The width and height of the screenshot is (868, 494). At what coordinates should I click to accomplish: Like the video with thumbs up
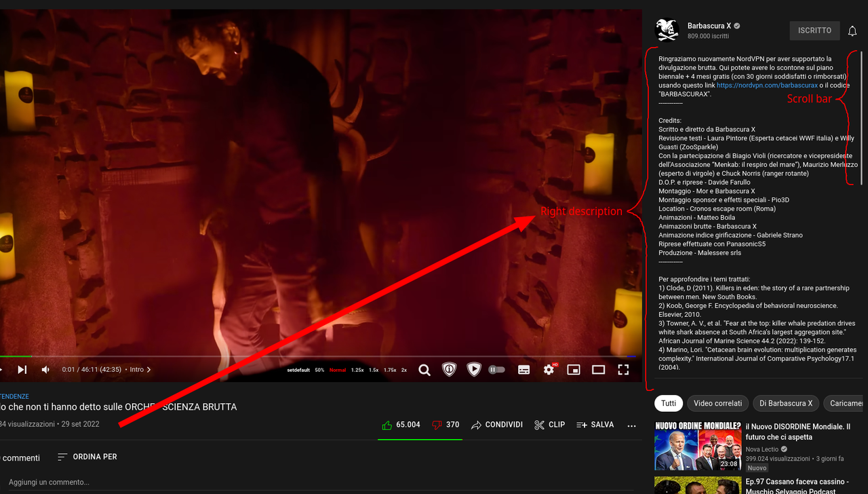pyautogui.click(x=387, y=425)
